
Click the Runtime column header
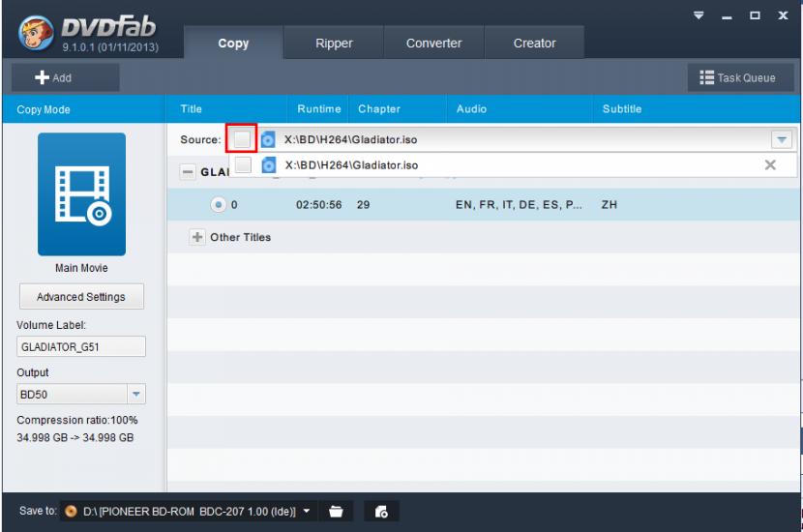(x=319, y=108)
